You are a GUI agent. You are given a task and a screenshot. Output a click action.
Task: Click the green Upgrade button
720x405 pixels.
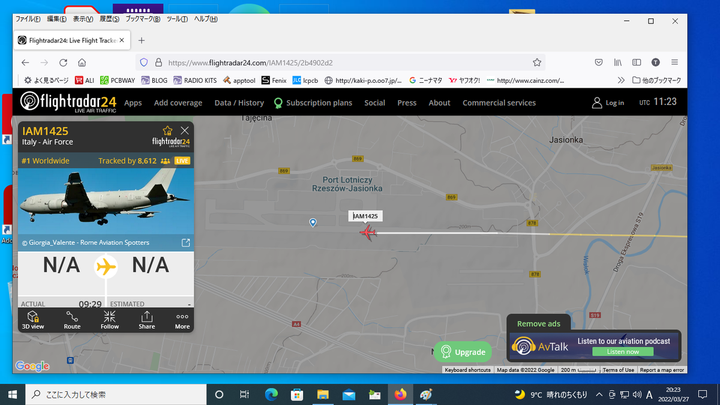coord(463,352)
